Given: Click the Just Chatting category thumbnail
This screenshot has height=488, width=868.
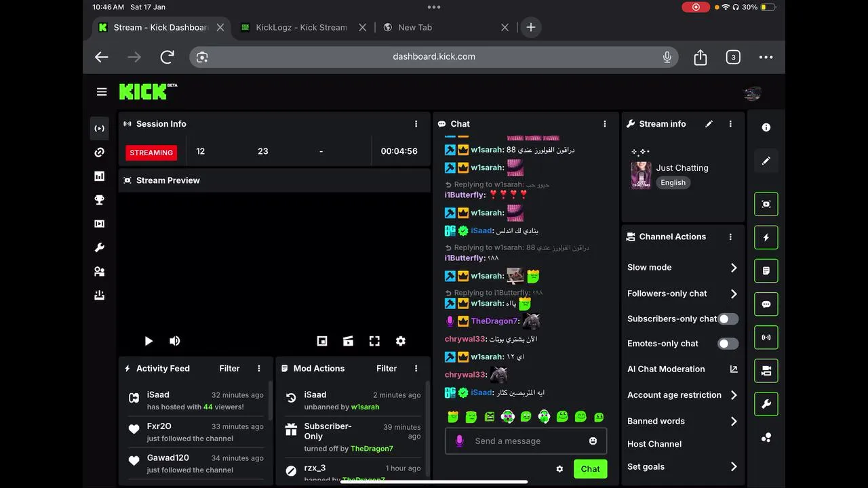Looking at the screenshot, I should [x=641, y=176].
